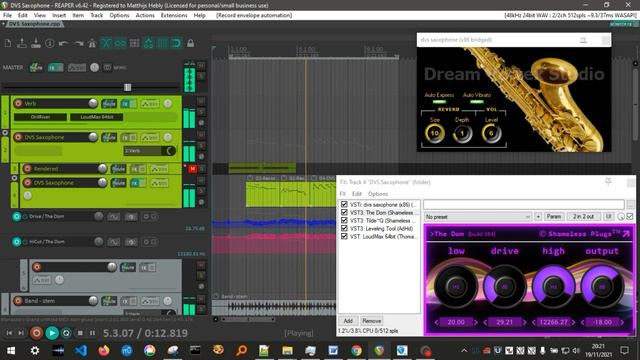This screenshot has height=360, width=640.
Task: Open the Extensions menu
Action: click(174, 16)
